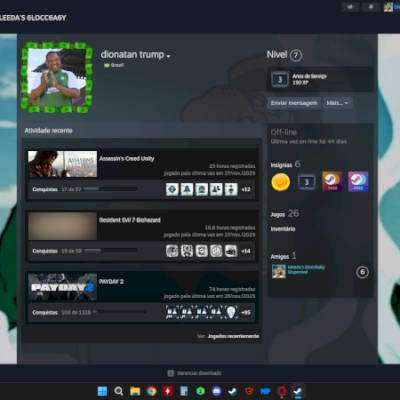Open the Calculator taskbar icon
Image resolution: width=400 pixels, height=400 pixels.
[184, 391]
